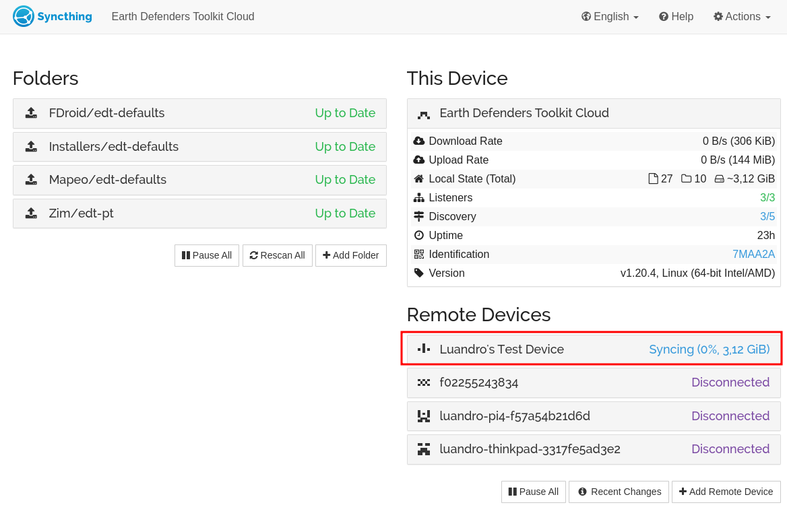Pause all folders with Pause All
This screenshot has width=787, height=532.
pyautogui.click(x=207, y=255)
